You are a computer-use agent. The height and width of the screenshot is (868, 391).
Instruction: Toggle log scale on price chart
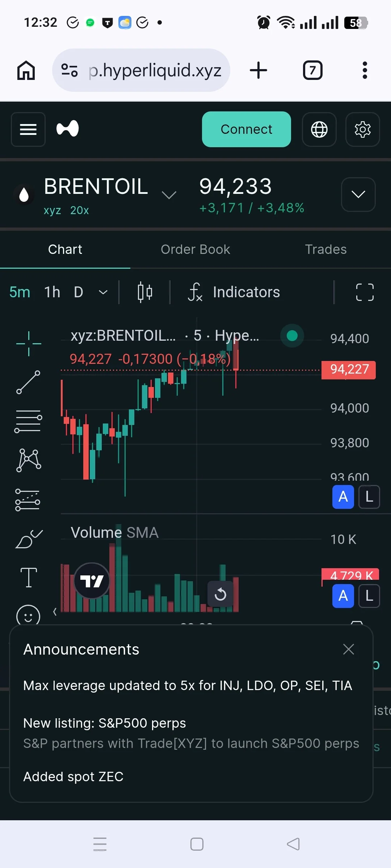(x=369, y=497)
